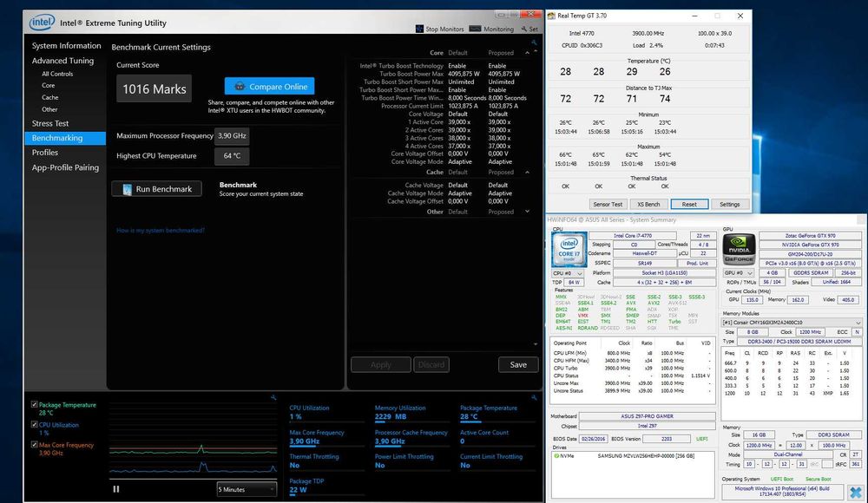The image size is (868, 503).
Task: Click the Real Temp GT title bar icon
Action: (551, 16)
